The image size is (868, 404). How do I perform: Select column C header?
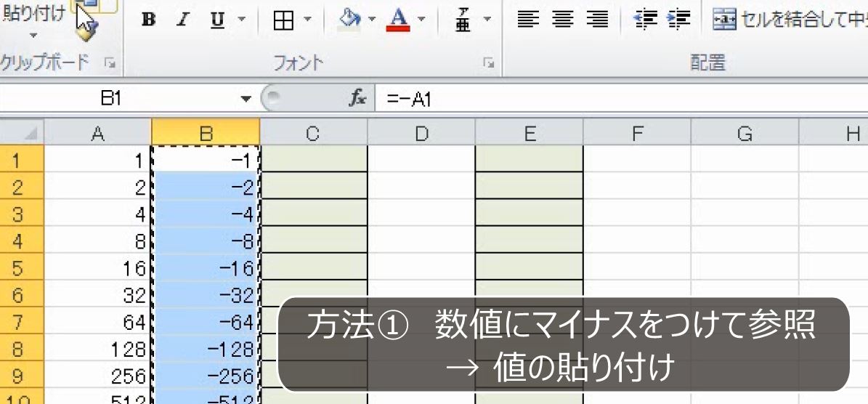(x=313, y=134)
